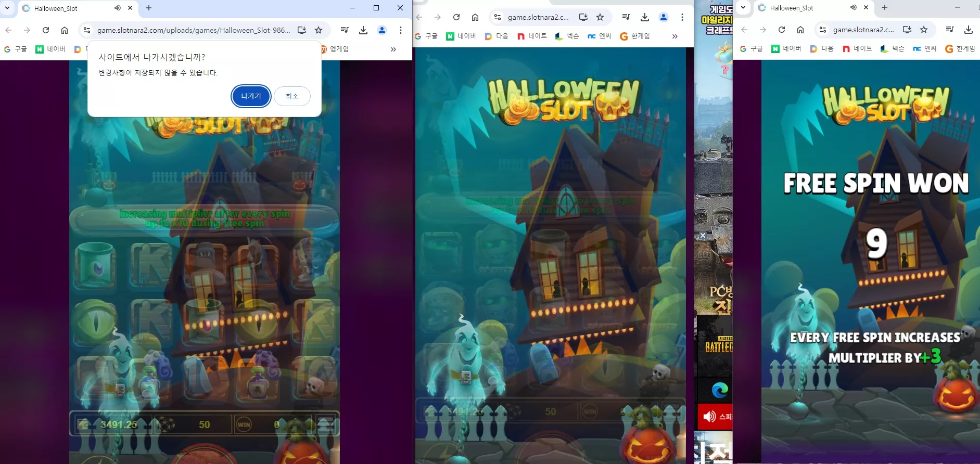Click media control icon in middle browser
This screenshot has height=464, width=980.
[626, 17]
